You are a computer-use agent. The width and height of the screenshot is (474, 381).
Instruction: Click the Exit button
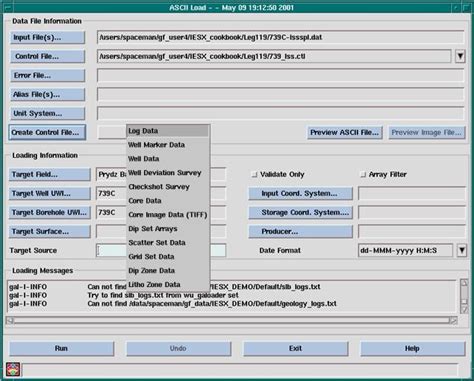click(x=296, y=349)
